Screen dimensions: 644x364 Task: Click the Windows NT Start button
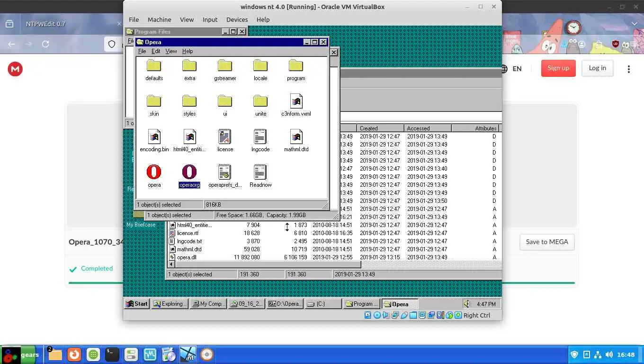click(x=137, y=304)
